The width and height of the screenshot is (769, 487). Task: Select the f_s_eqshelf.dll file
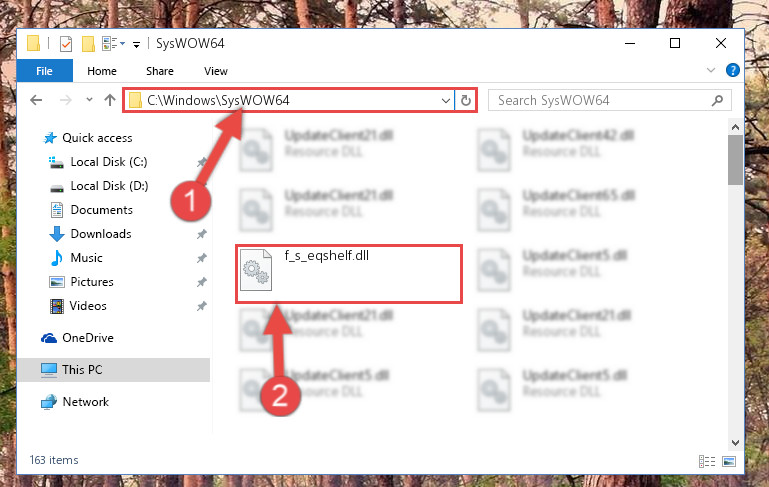349,274
